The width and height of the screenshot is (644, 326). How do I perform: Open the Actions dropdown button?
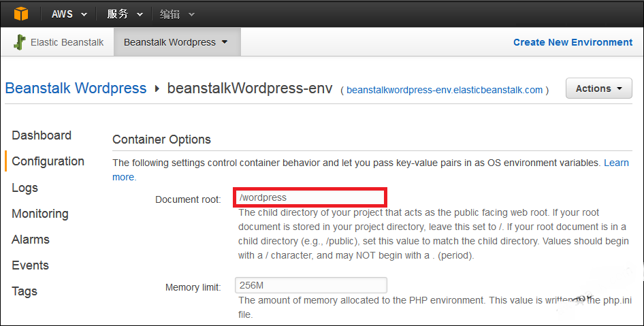599,88
